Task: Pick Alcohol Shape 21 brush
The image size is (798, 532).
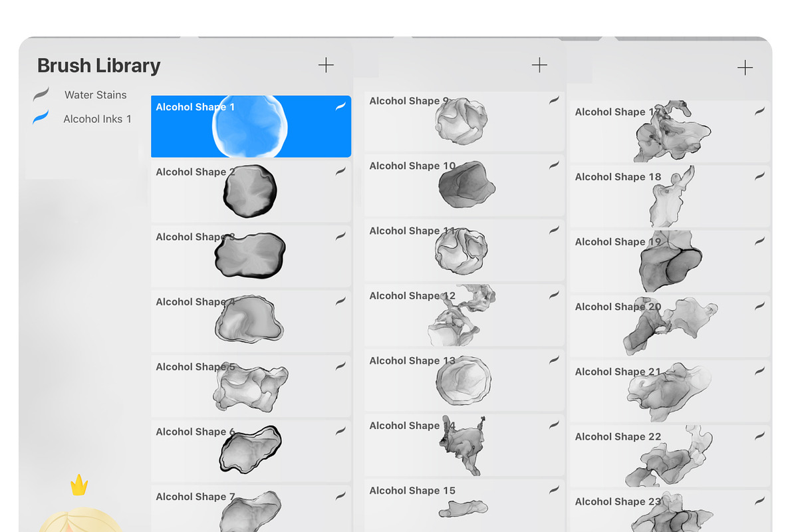Action: (670, 392)
